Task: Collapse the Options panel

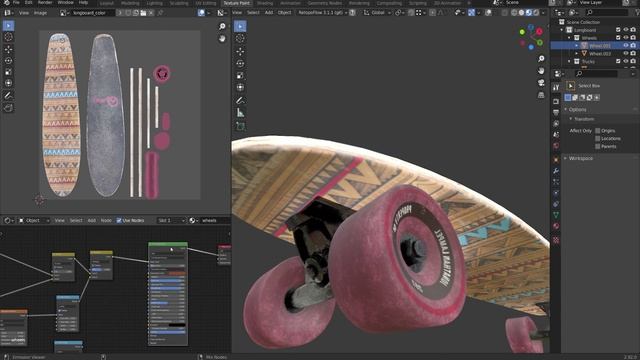Action: pos(566,109)
